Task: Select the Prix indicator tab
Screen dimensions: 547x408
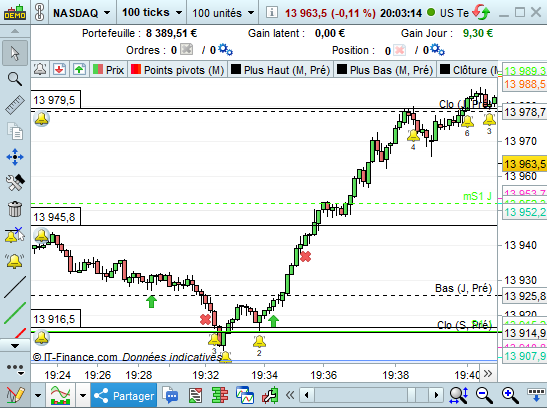Action: click(x=108, y=70)
